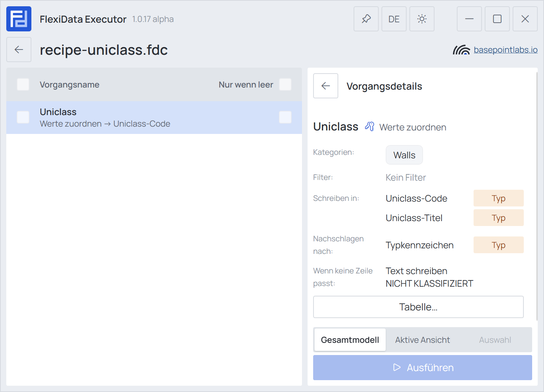Click the 1.0.17 alpha version label

[x=153, y=19]
